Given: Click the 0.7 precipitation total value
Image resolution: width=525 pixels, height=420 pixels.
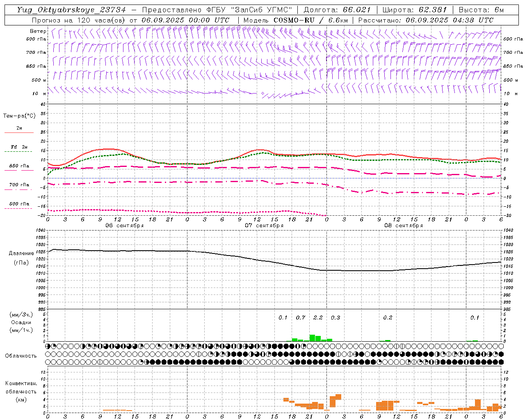Looking at the screenshot, I should pyautogui.click(x=301, y=317).
